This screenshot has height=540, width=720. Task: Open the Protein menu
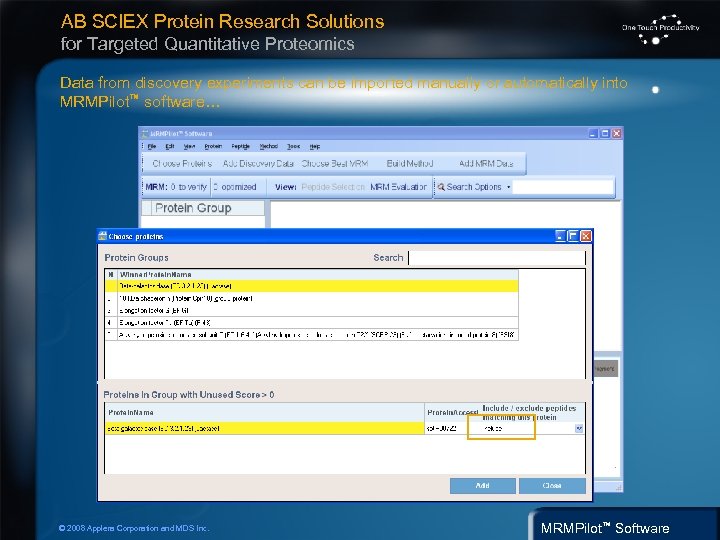(213, 146)
